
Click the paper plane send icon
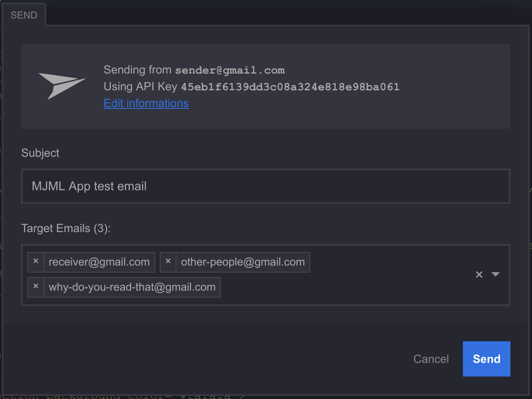[62, 85]
